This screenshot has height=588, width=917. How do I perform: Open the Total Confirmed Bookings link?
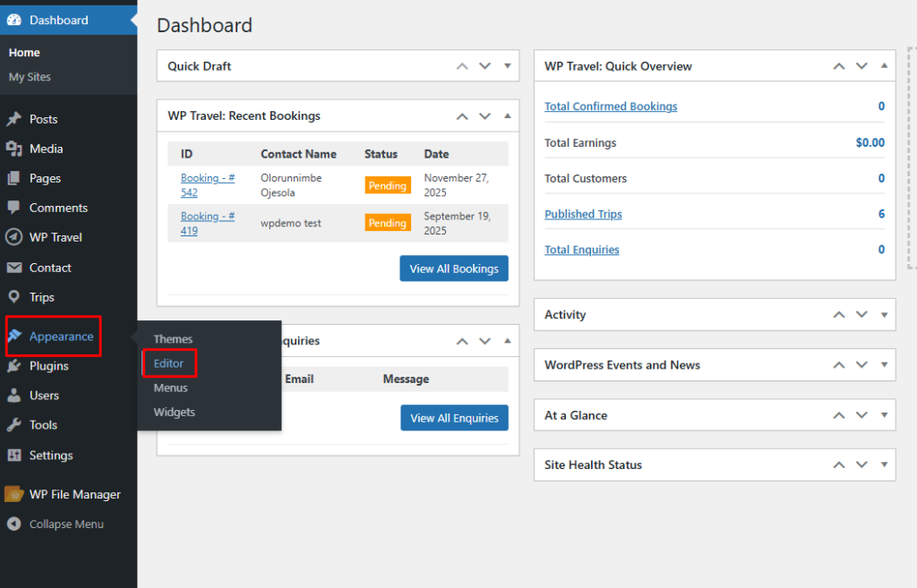pyautogui.click(x=611, y=107)
